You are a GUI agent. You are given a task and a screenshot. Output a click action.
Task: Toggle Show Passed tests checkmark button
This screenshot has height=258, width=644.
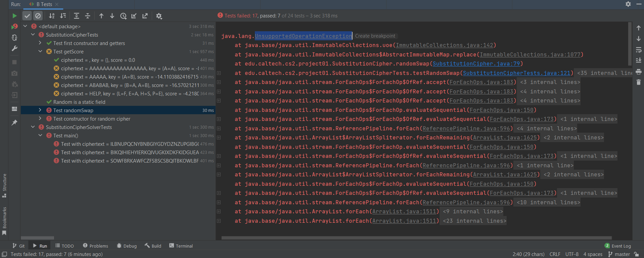(27, 16)
